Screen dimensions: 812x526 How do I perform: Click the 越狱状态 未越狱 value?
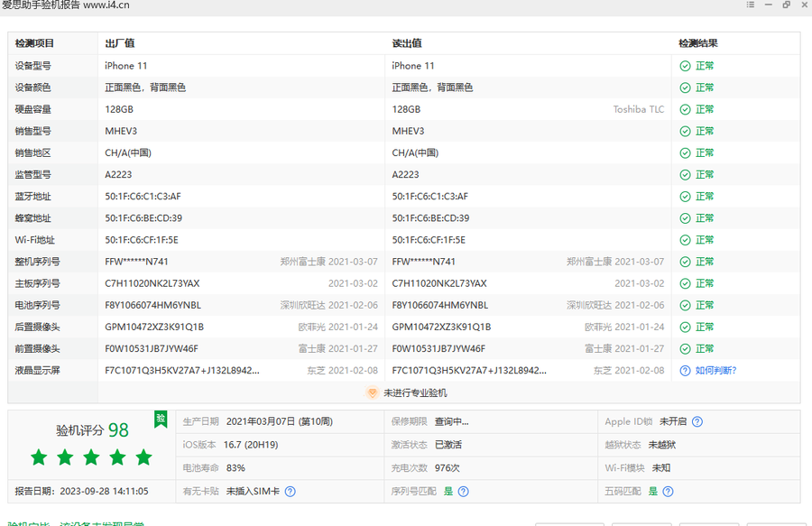(662, 445)
